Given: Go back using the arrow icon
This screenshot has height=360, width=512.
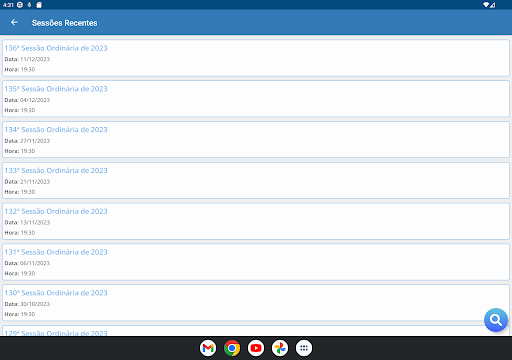Looking at the screenshot, I should (14, 22).
